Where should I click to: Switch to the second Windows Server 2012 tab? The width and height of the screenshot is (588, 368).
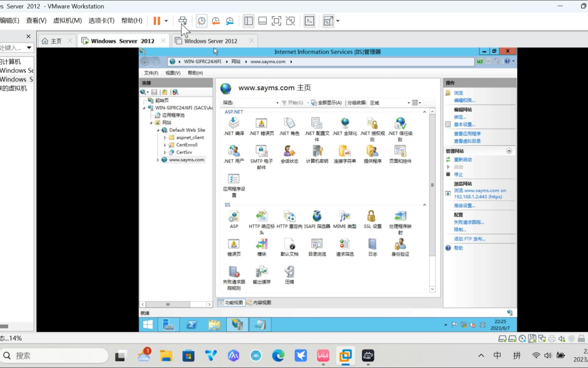tap(214, 41)
